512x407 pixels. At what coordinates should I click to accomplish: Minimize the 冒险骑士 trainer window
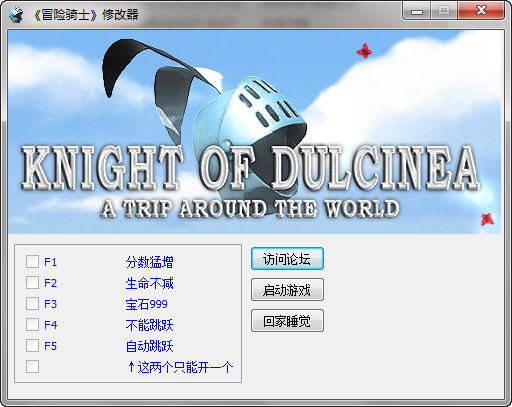(417, 11)
